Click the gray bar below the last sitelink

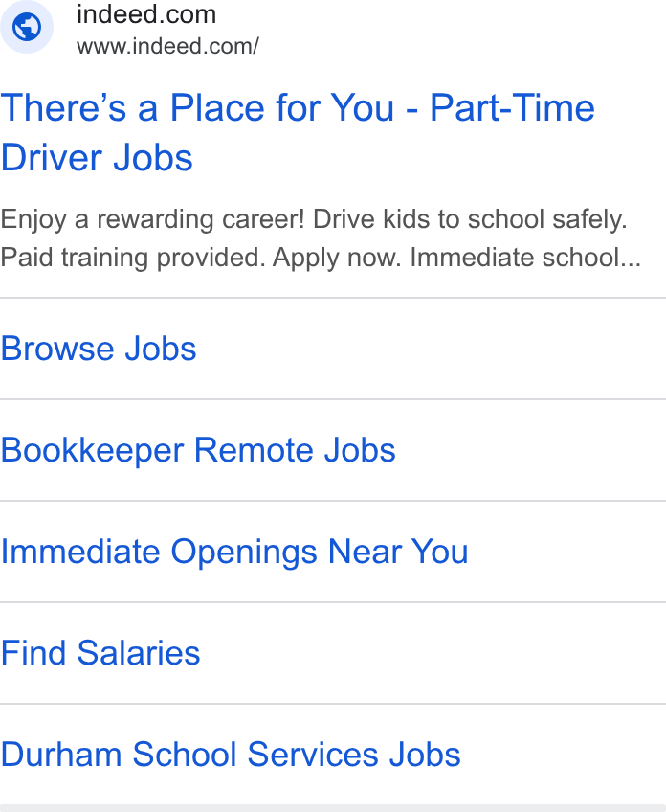tap(333, 808)
